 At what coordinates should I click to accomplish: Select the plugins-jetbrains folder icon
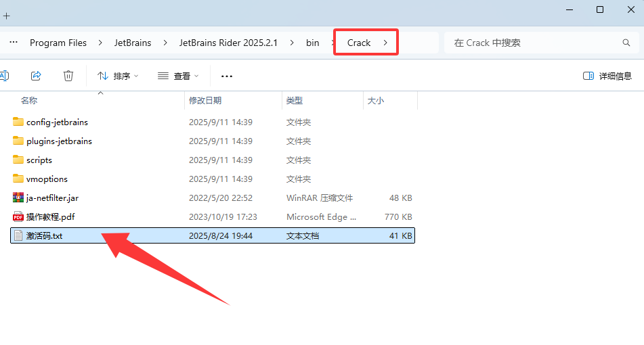tap(18, 141)
